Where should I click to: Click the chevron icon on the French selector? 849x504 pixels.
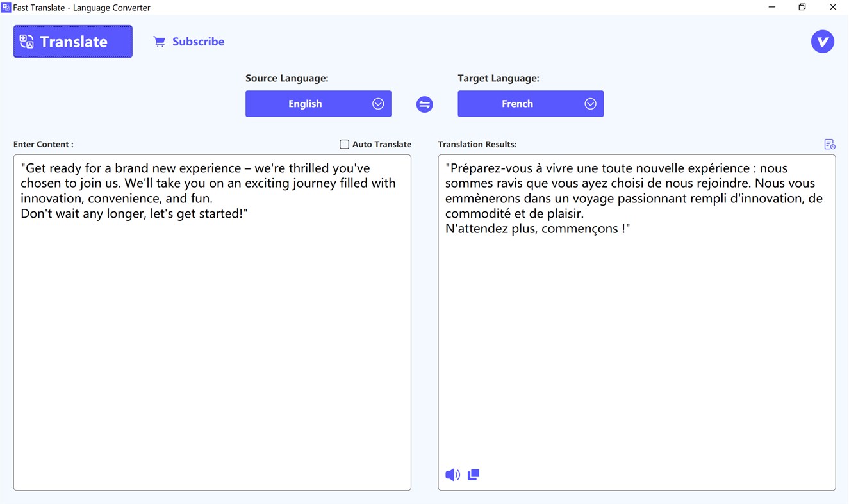tap(590, 103)
